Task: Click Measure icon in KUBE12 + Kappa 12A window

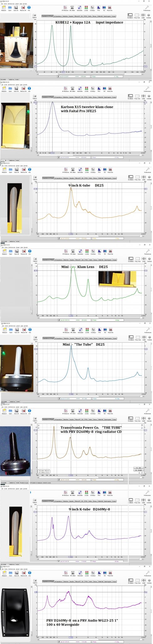Action: click(4, 7)
